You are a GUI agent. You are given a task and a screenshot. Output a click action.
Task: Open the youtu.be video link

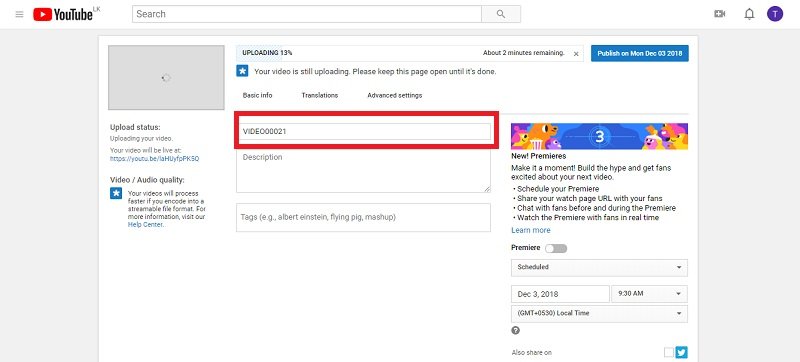coord(155,159)
